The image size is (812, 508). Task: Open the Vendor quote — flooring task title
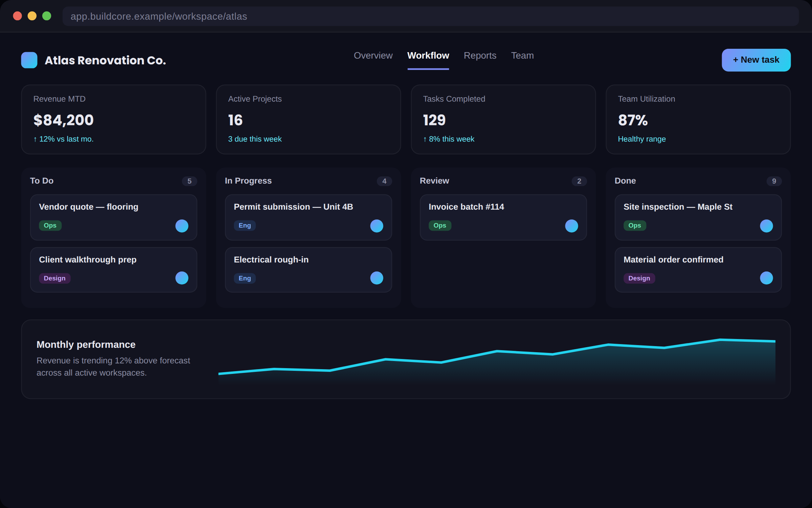(x=89, y=207)
